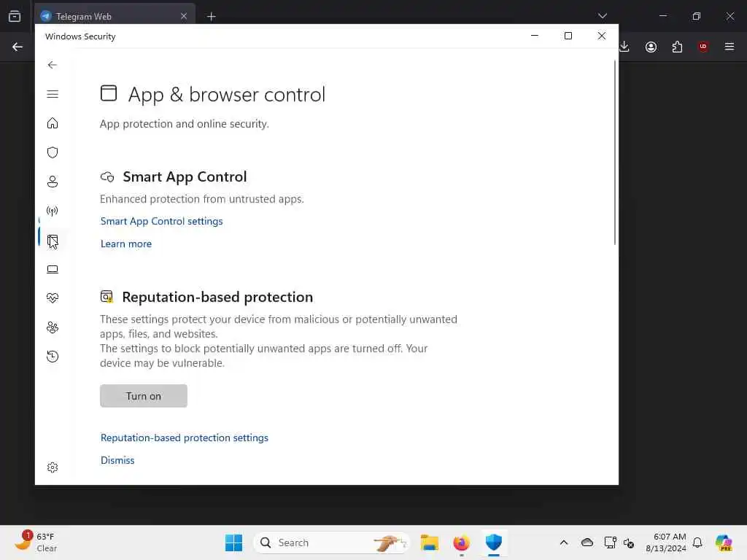Select App & browser control sidebar icon
Screen dimensions: 747x560
53,241
